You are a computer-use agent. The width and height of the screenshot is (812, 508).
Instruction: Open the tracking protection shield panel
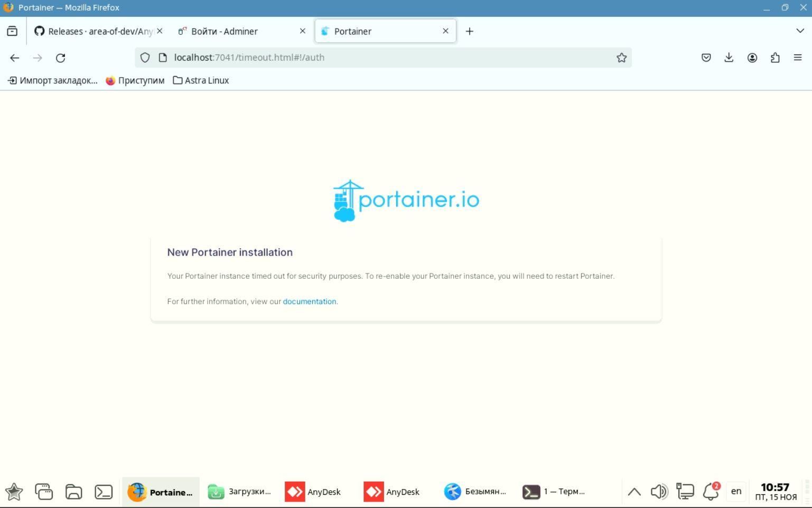point(145,58)
